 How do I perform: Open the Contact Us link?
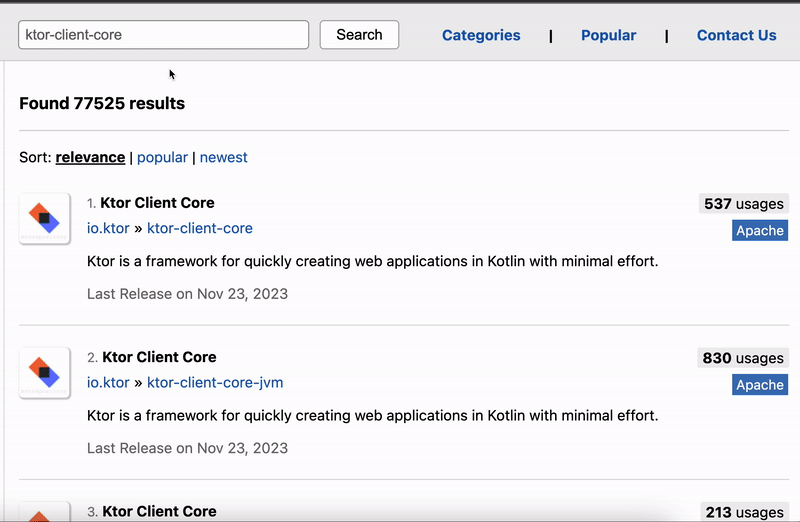[x=737, y=35]
